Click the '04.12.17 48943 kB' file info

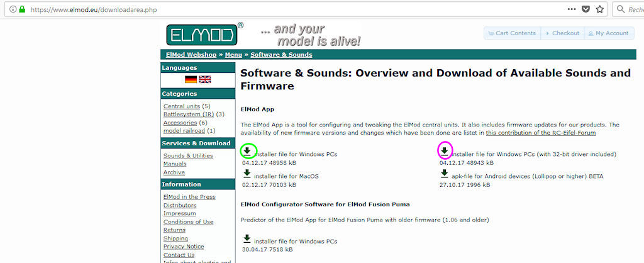pos(467,163)
